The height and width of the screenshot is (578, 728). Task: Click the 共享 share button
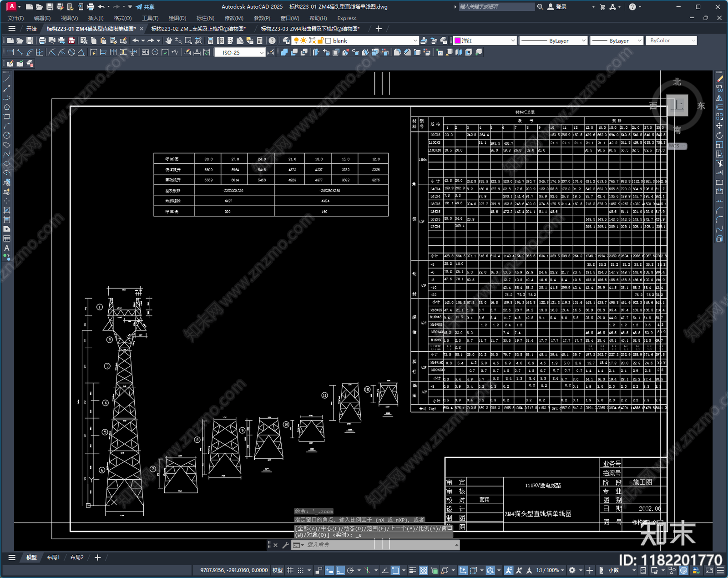pos(145,7)
